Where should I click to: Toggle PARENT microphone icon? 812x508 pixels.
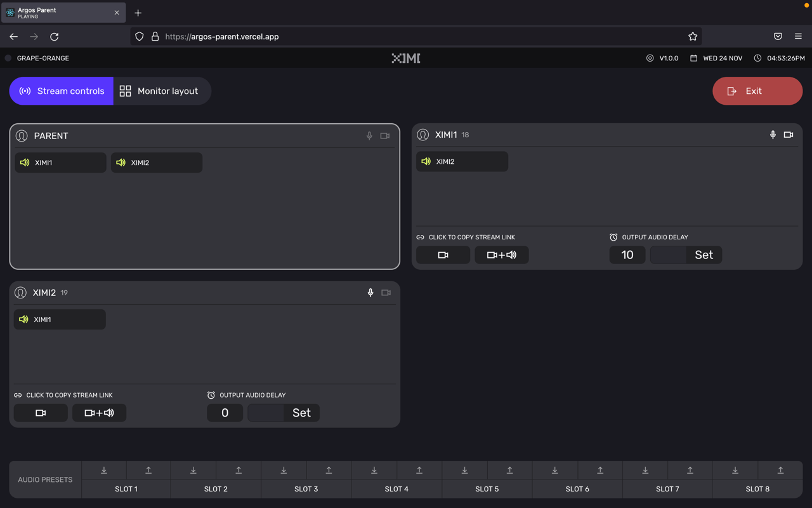(369, 136)
